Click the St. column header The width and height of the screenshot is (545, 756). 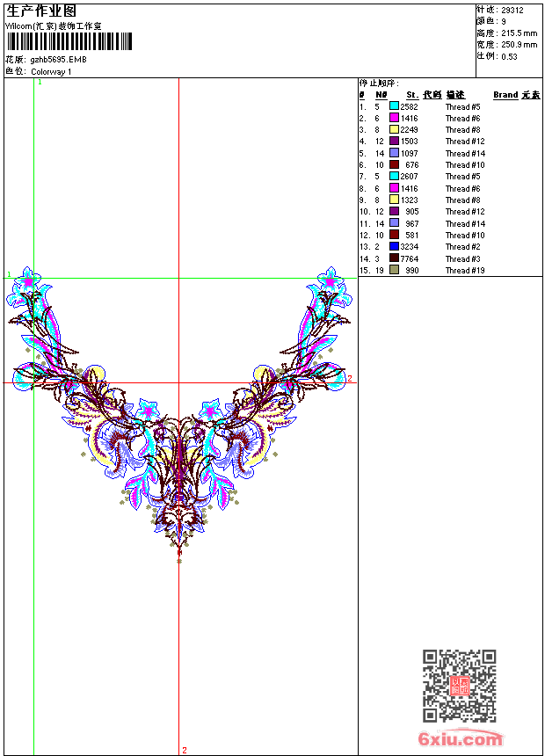[412, 95]
